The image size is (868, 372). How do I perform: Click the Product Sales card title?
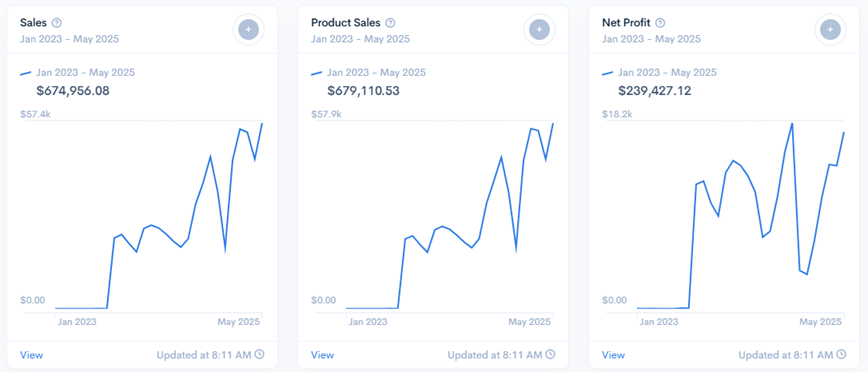click(x=345, y=23)
